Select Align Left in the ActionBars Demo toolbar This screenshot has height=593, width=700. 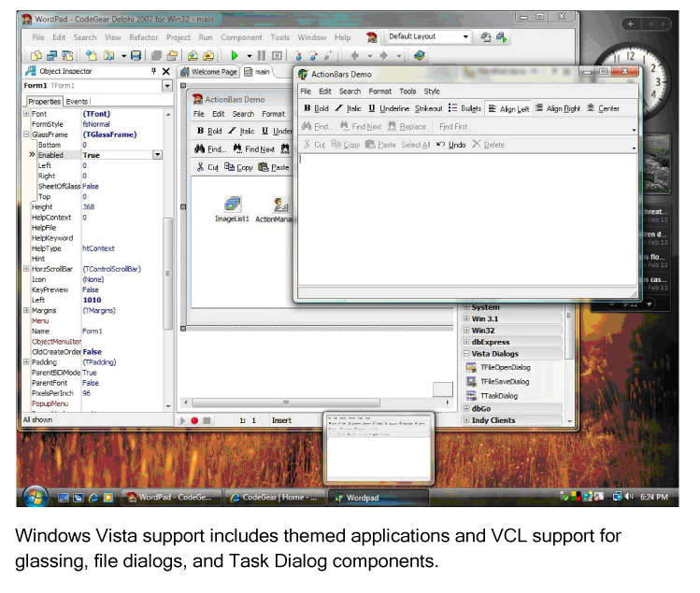[x=508, y=109]
